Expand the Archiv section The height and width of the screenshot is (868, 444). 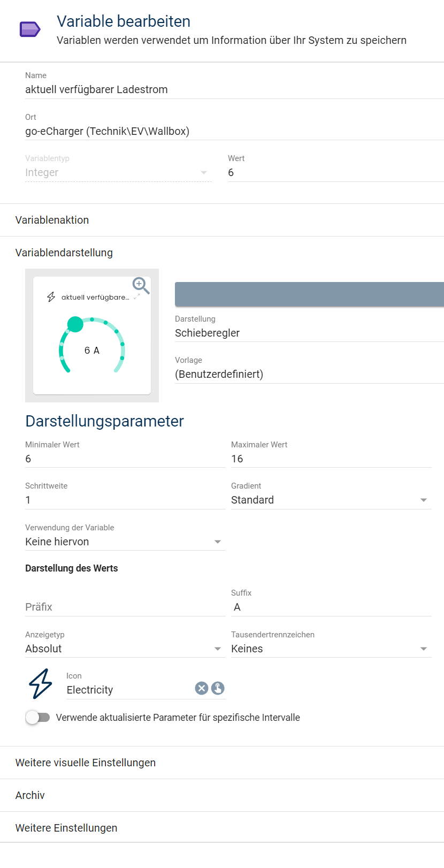(x=222, y=795)
